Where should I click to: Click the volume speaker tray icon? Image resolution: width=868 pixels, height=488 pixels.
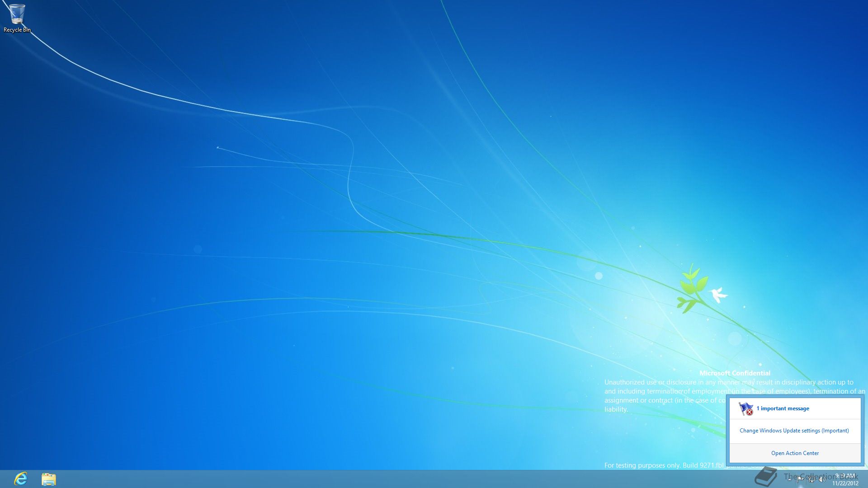click(822, 479)
